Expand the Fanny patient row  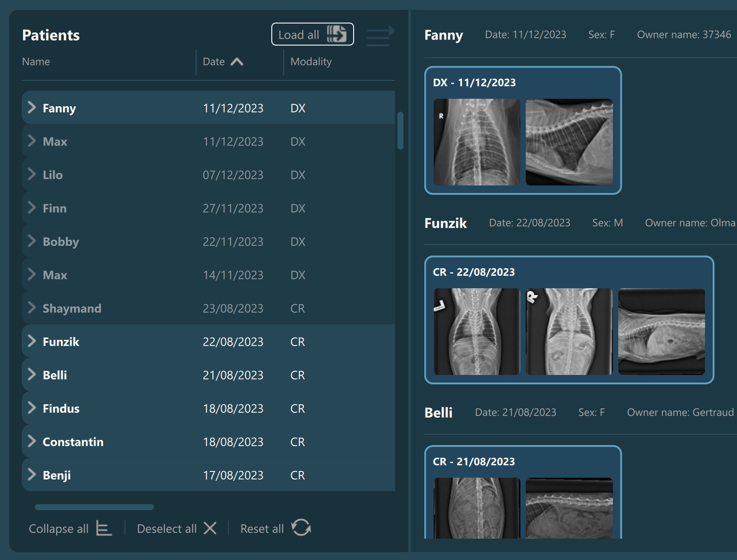click(32, 108)
